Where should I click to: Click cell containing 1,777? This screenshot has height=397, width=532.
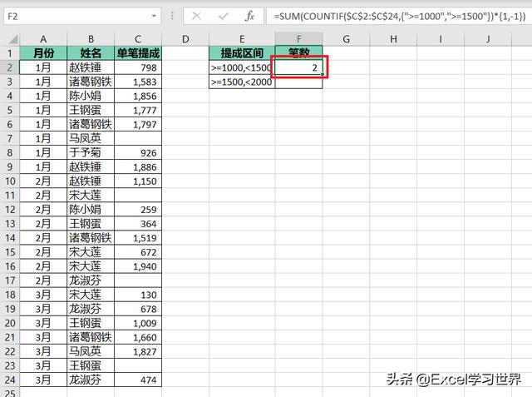tap(138, 111)
